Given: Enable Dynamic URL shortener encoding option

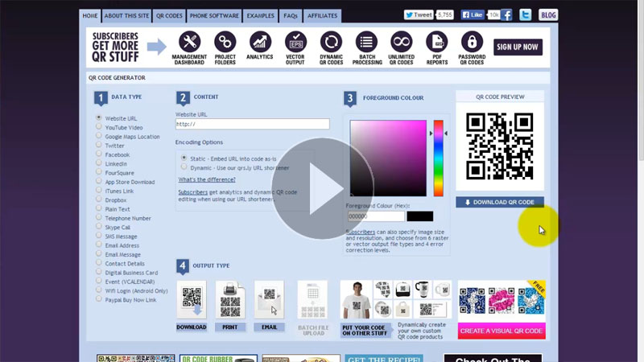Looking at the screenshot, I should pos(184,167).
